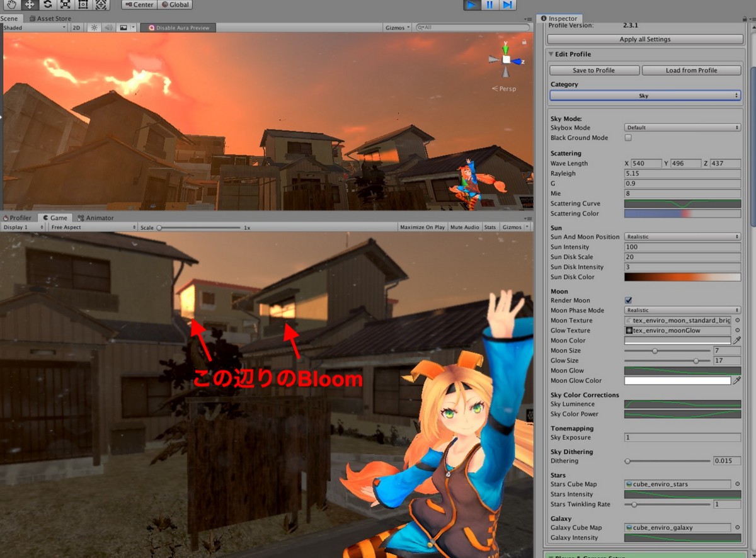
Task: Open the Asset Store tab
Action: pos(50,18)
